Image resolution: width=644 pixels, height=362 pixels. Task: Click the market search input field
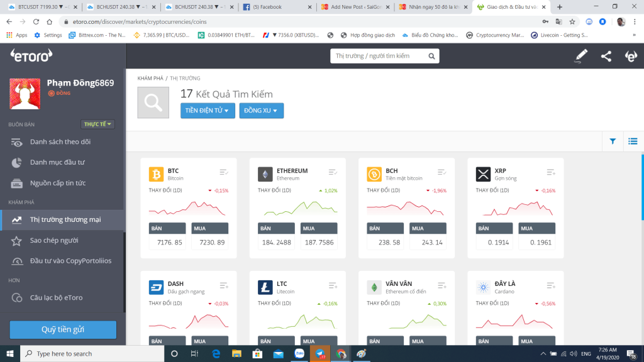pos(379,56)
